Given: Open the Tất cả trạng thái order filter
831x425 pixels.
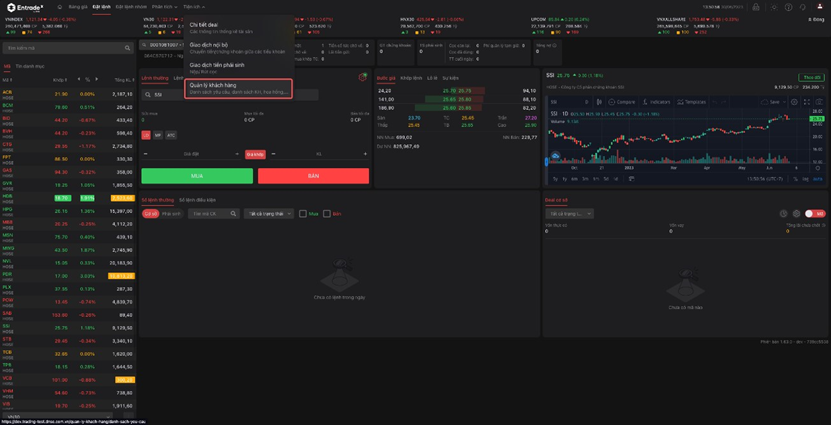Looking at the screenshot, I should click(x=269, y=214).
